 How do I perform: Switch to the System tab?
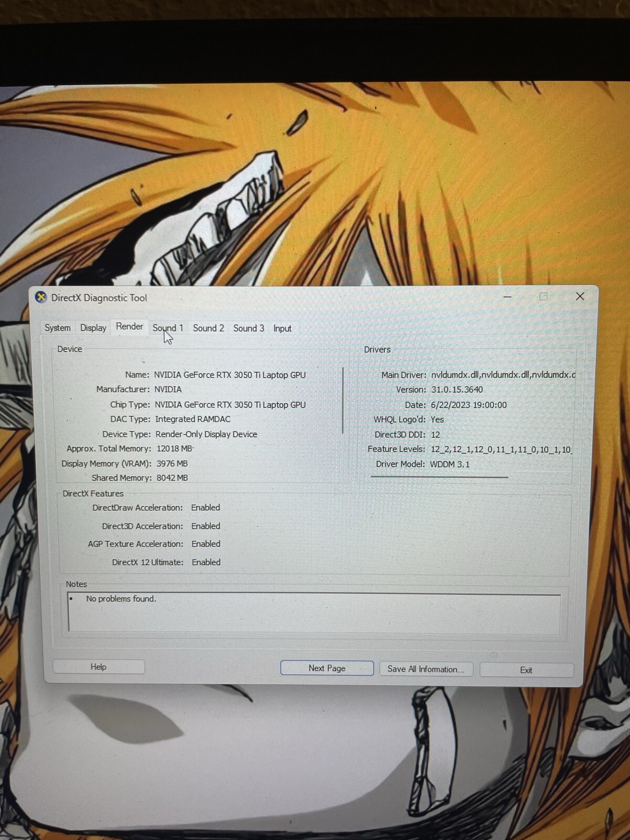(x=57, y=328)
